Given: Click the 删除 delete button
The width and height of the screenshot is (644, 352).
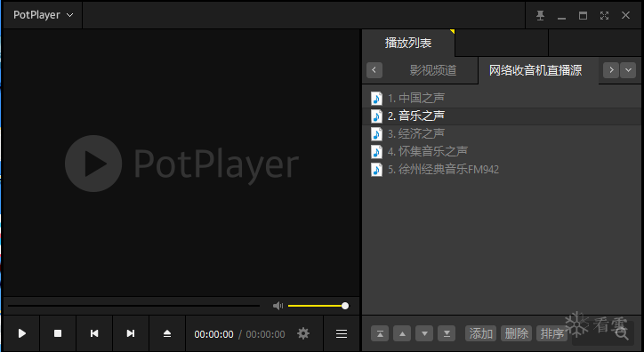Looking at the screenshot, I should 516,333.
